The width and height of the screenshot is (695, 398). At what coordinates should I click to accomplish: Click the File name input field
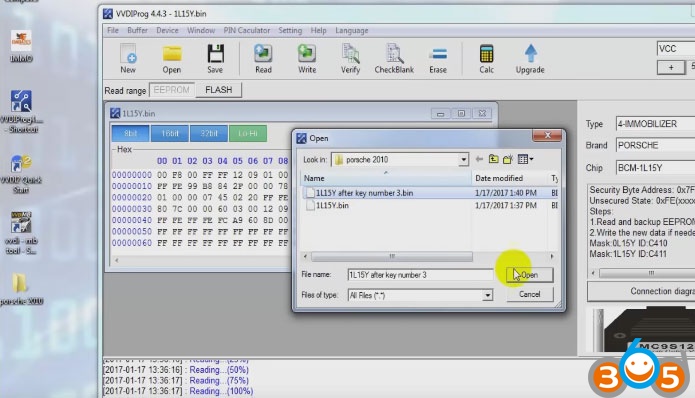coord(420,275)
